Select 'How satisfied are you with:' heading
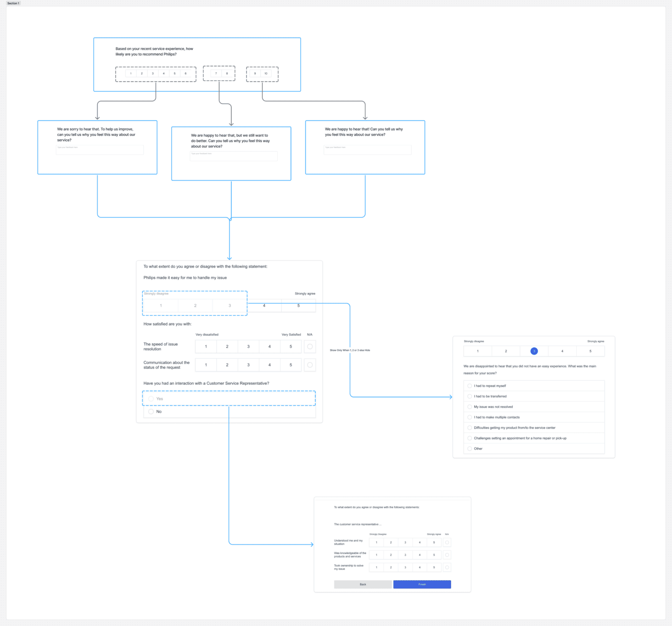672x626 pixels. click(x=168, y=324)
